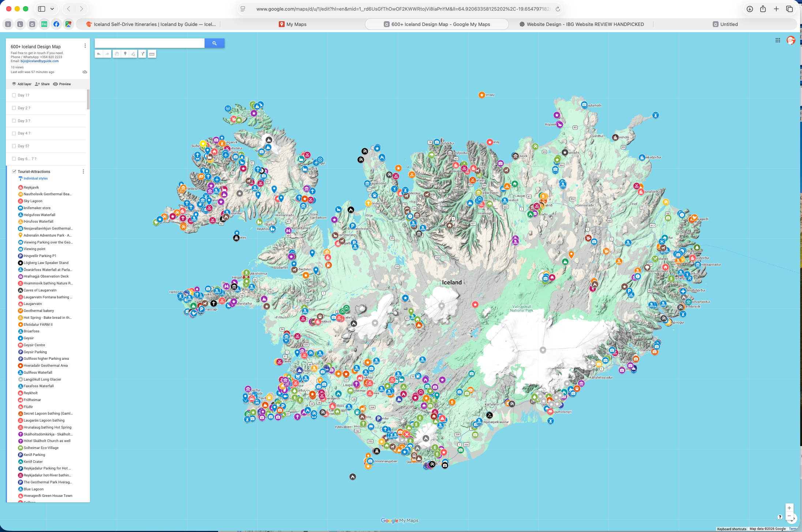The height and width of the screenshot is (532, 802).
Task: Open the Google apps grid
Action: 777,40
